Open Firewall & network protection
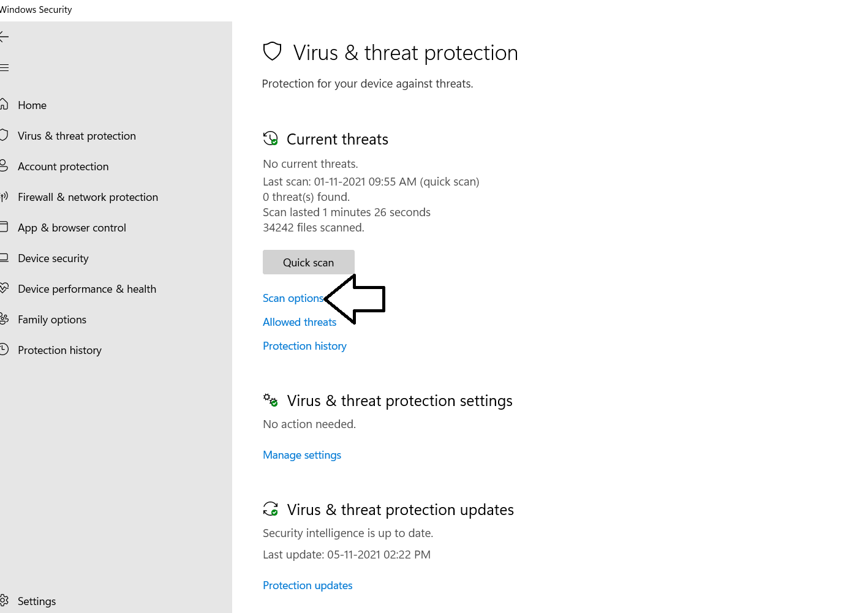Viewport: 868px width, 613px height. point(88,197)
